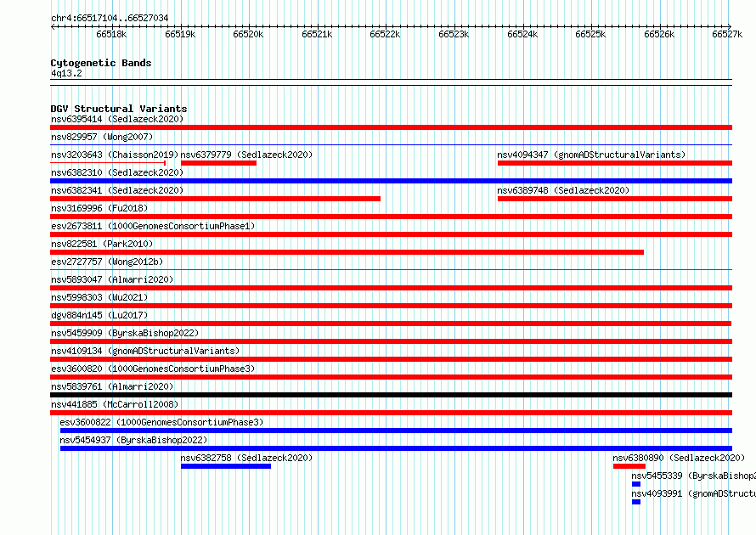The height and width of the screenshot is (535, 756).
Task: Select nsv5998303 (Wu2021) label
Action: [99, 297]
